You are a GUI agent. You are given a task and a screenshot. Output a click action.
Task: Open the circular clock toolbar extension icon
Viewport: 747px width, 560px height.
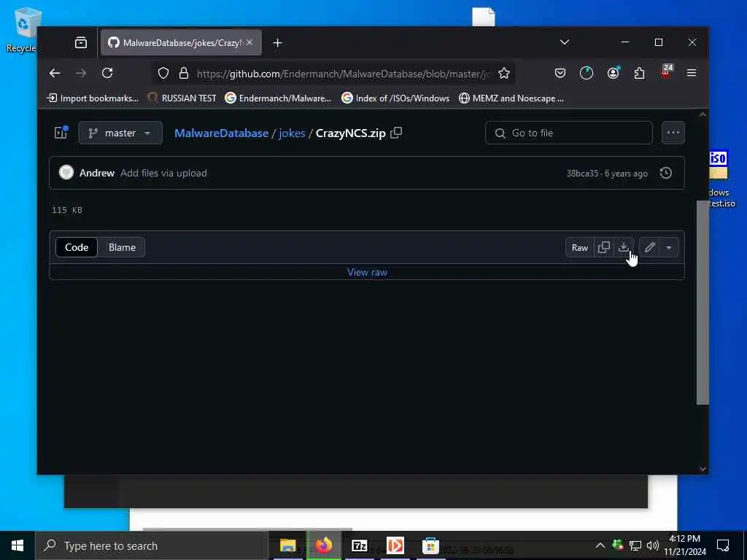click(x=586, y=73)
